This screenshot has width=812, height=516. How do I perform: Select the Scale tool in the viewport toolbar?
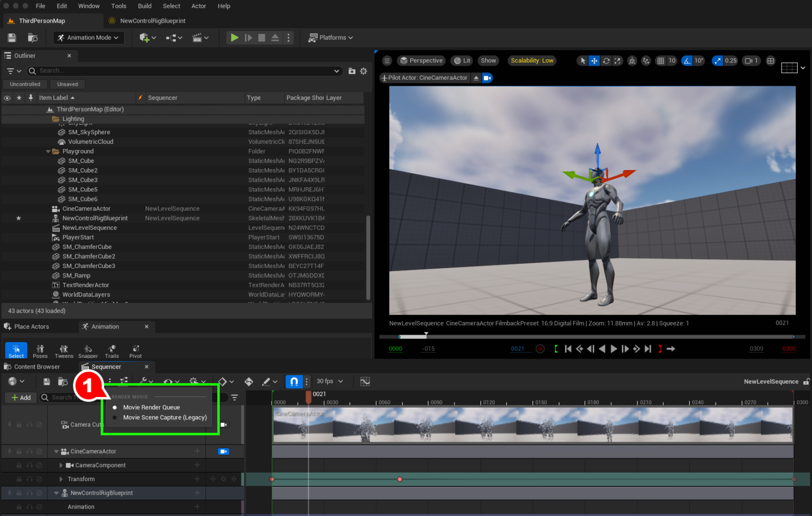pos(617,60)
